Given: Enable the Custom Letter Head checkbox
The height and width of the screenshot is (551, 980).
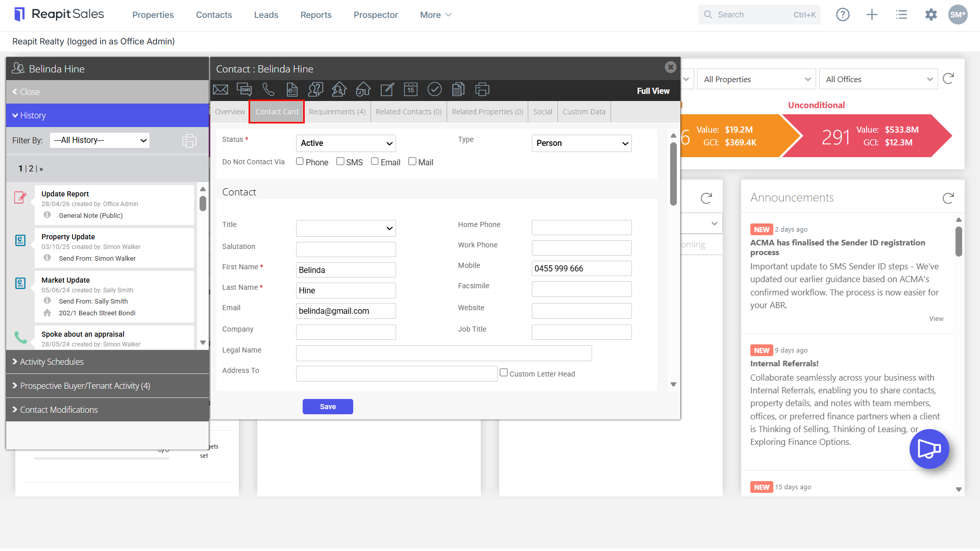Looking at the screenshot, I should [504, 372].
